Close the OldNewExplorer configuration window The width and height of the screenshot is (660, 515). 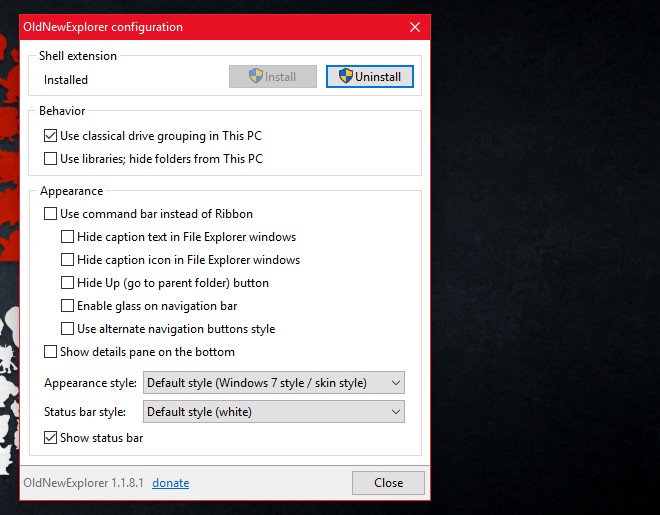[x=415, y=27]
